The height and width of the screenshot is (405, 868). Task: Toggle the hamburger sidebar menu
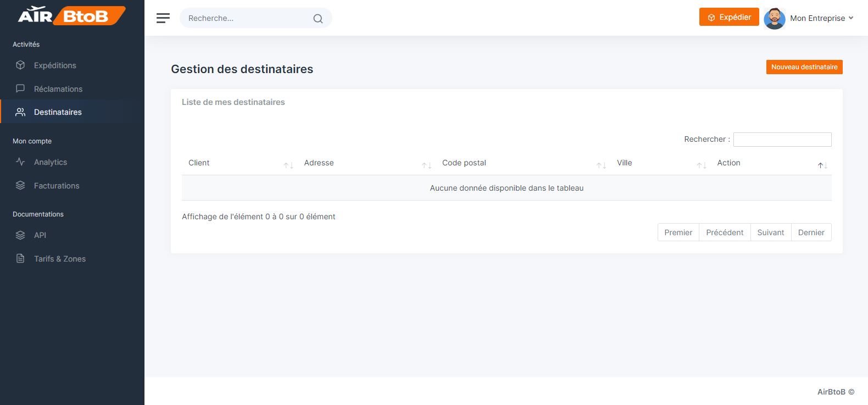(163, 18)
